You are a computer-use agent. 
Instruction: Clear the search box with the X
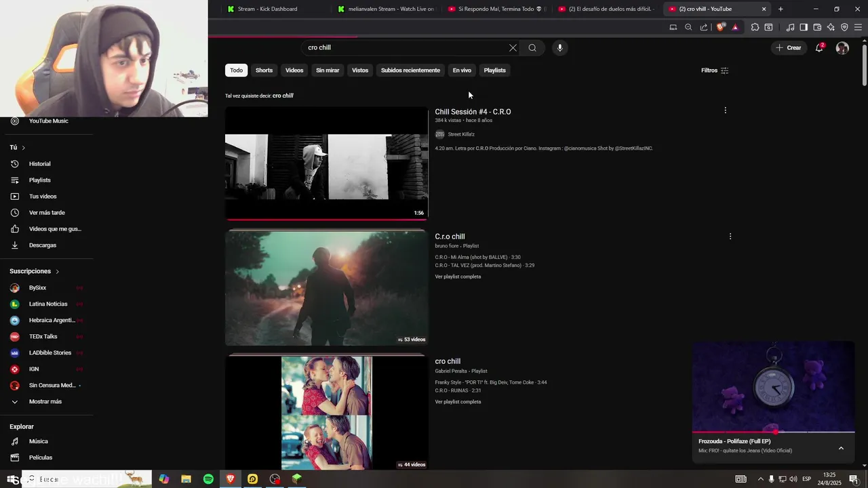tap(513, 47)
